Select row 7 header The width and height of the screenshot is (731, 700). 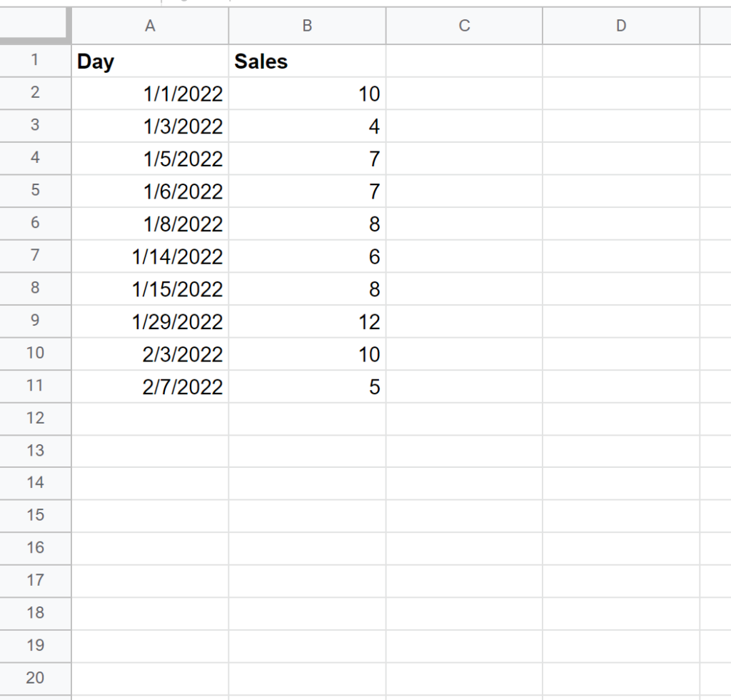pyautogui.click(x=36, y=256)
